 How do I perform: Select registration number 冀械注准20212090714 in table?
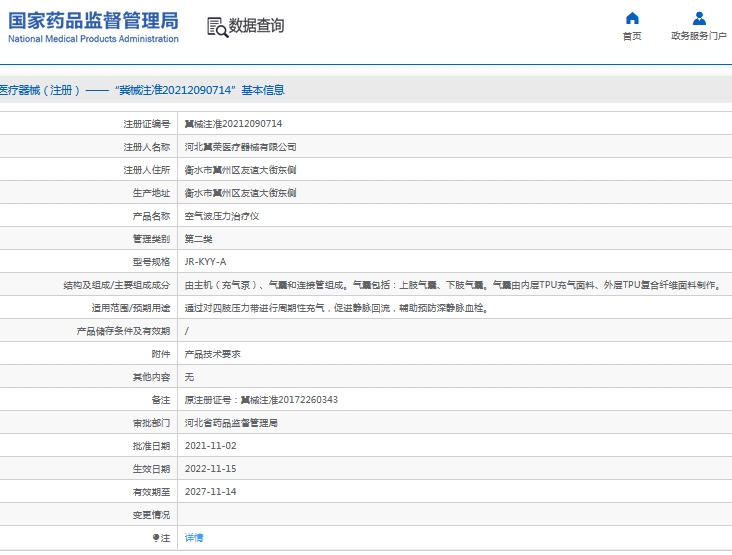[233, 124]
